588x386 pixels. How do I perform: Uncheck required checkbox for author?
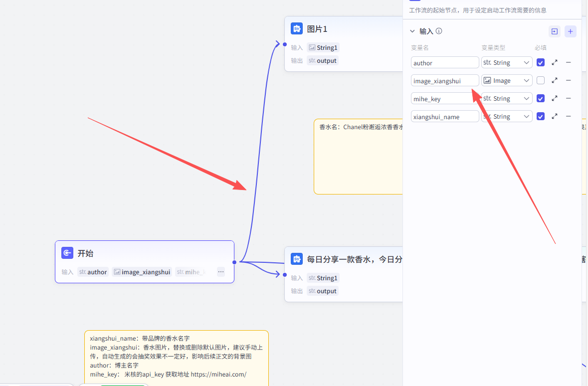pyautogui.click(x=541, y=63)
